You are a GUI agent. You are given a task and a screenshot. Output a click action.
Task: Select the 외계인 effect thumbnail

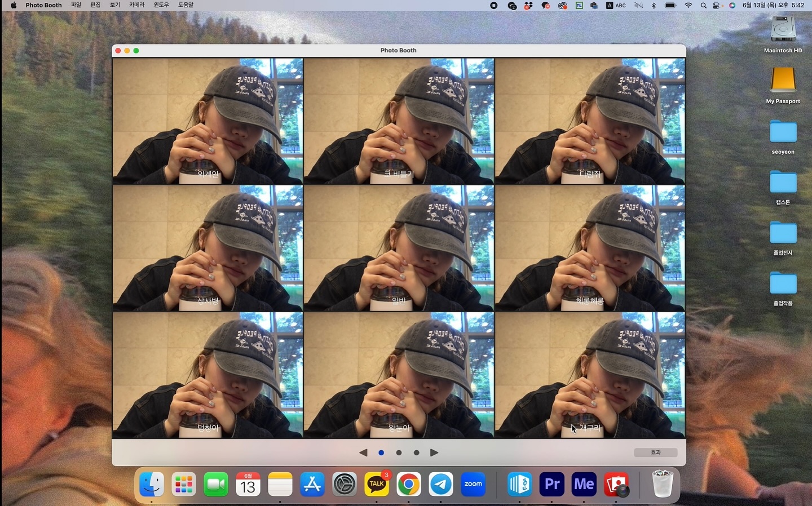coord(208,121)
